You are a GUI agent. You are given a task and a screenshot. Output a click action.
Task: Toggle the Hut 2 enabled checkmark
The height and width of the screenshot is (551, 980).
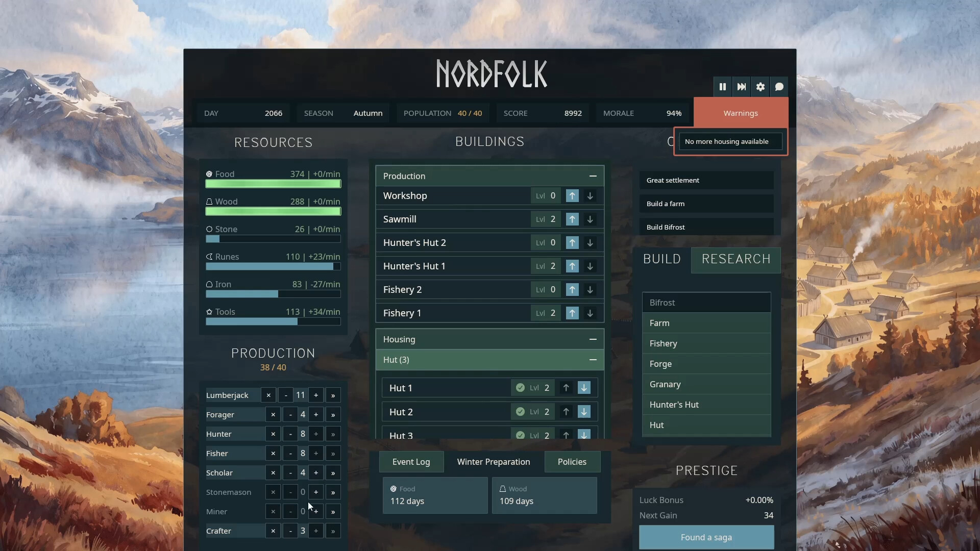[520, 412]
